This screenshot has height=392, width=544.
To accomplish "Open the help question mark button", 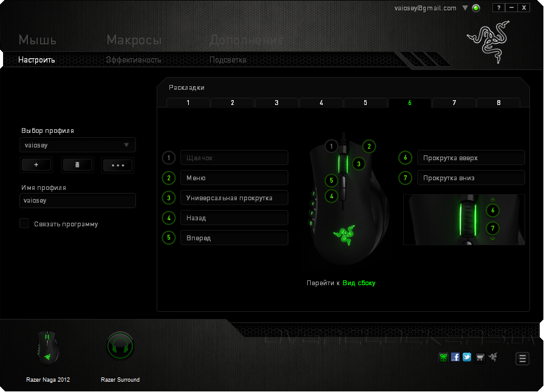I will pos(499,8).
